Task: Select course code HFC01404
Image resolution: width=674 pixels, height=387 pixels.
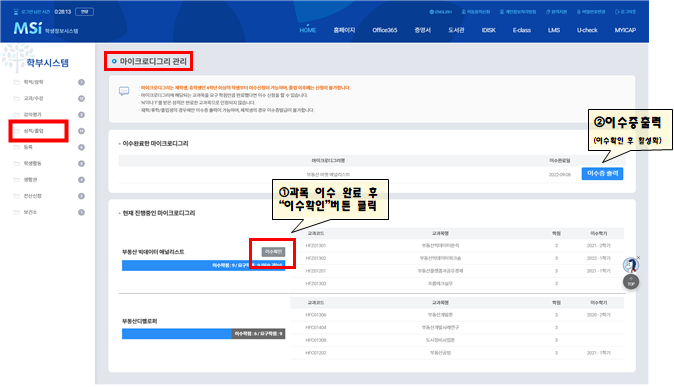Action: (316, 328)
